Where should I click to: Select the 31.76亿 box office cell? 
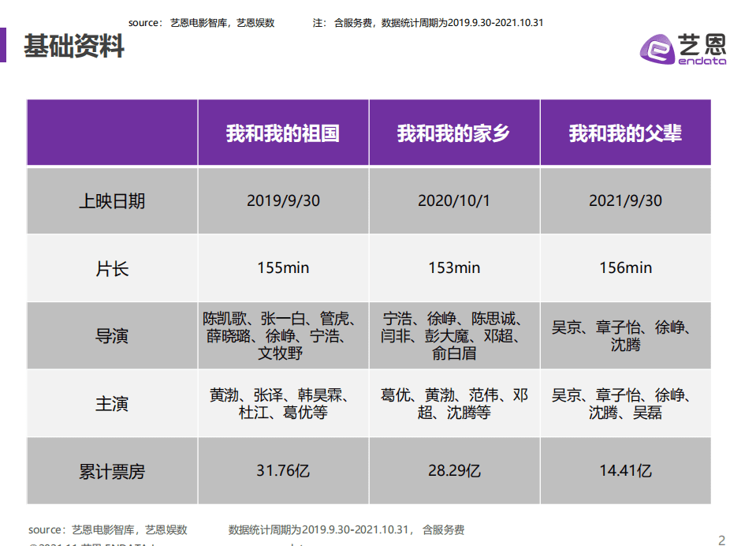coord(281,471)
